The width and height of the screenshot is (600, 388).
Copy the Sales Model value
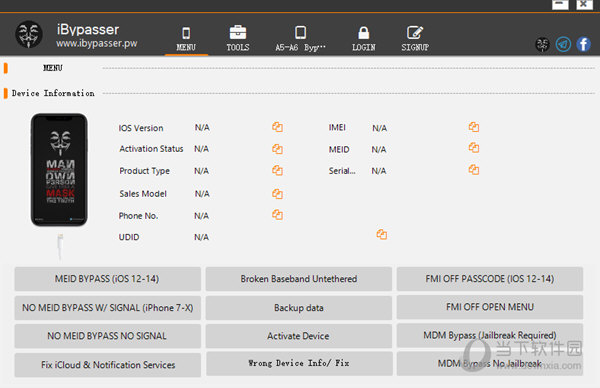(277, 194)
